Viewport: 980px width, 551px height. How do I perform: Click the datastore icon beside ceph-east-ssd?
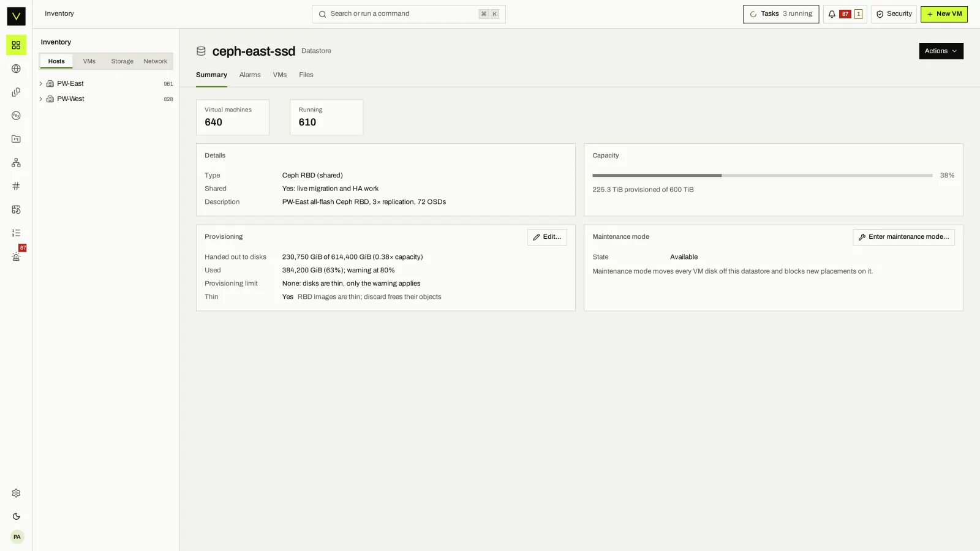[201, 51]
